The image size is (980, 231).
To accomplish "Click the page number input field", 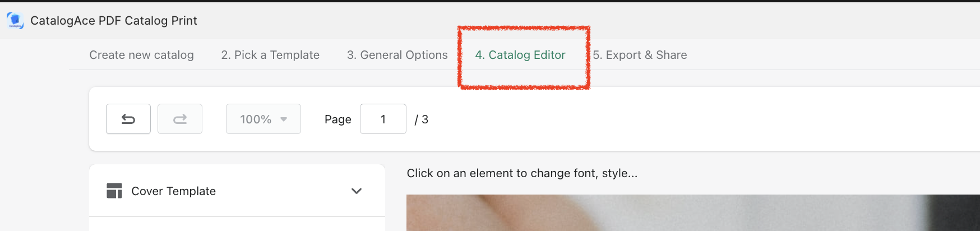I will (x=383, y=119).
